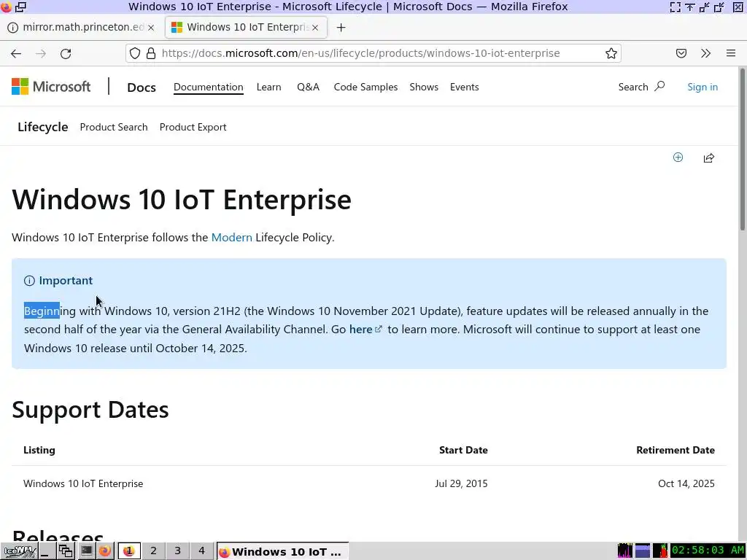Click the memory monitor applet in the tray

point(642,551)
